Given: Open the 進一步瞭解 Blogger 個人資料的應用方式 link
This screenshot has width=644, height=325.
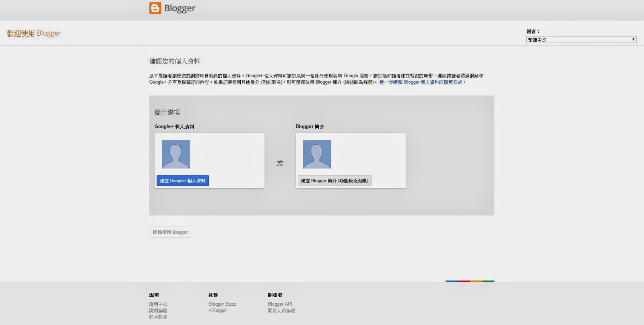Looking at the screenshot, I should point(422,82).
